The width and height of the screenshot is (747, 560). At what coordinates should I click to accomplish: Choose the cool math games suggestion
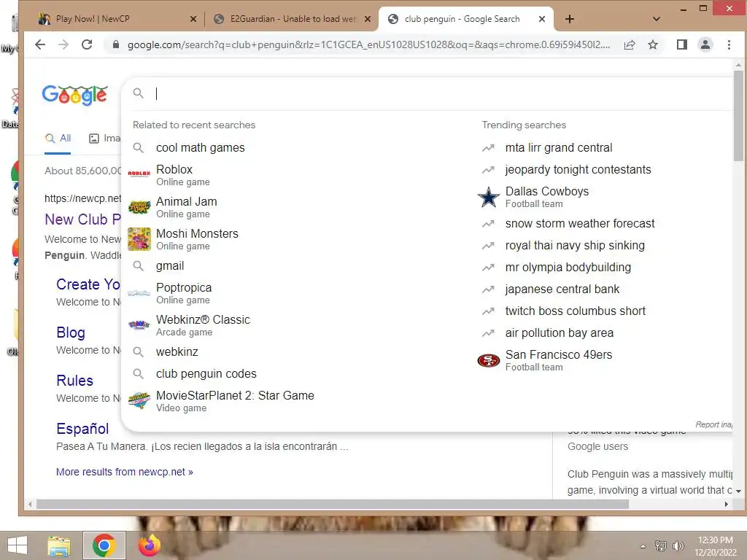(200, 147)
